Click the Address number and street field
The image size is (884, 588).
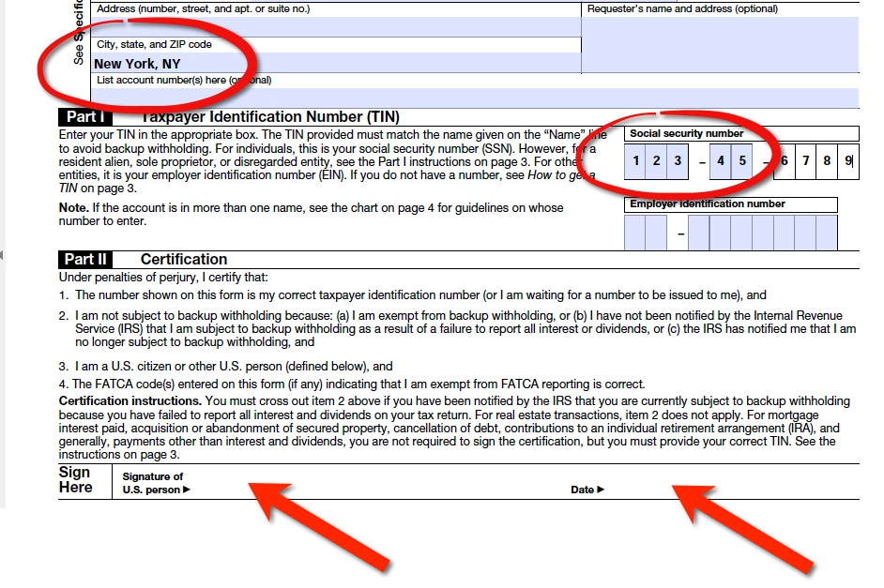point(336,26)
